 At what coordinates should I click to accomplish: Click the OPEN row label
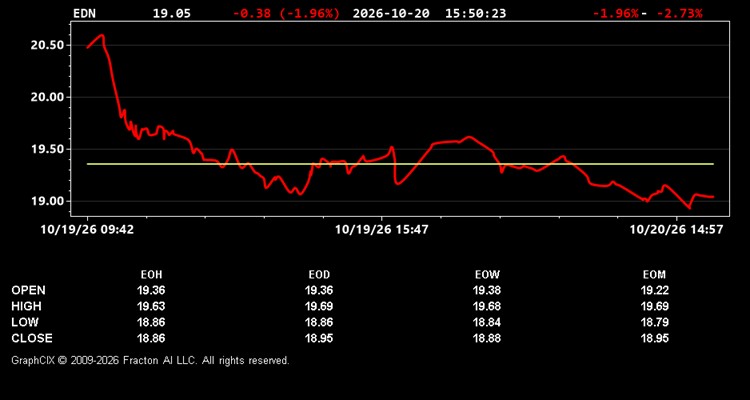tap(29, 290)
